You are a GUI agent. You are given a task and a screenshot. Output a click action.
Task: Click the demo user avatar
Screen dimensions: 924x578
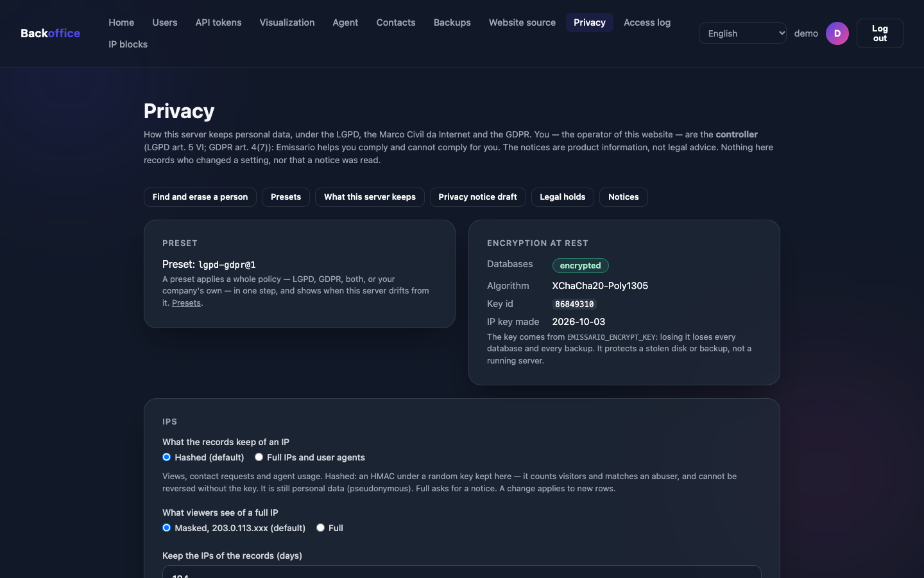click(x=837, y=33)
